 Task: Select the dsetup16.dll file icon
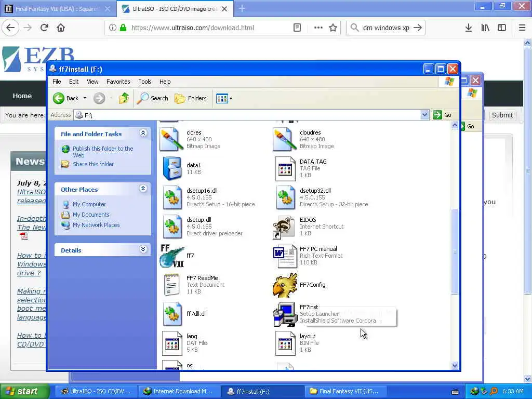click(171, 197)
